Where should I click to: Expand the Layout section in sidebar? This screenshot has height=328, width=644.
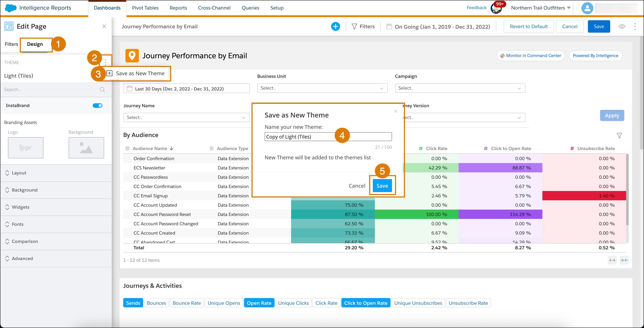19,172
